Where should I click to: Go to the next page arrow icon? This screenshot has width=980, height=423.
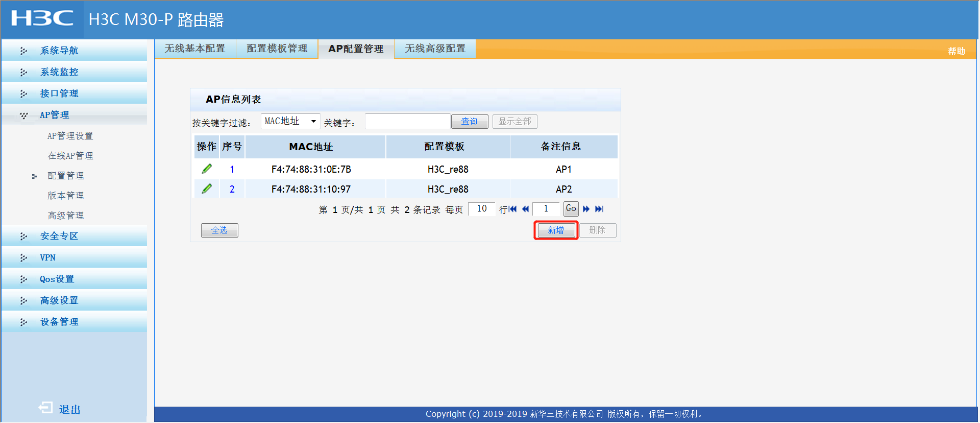click(586, 209)
